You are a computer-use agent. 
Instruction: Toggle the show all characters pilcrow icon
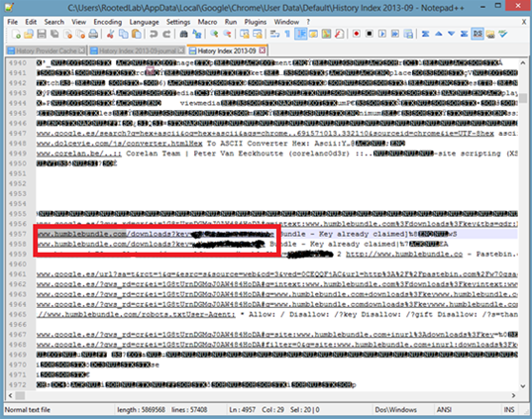(287, 34)
